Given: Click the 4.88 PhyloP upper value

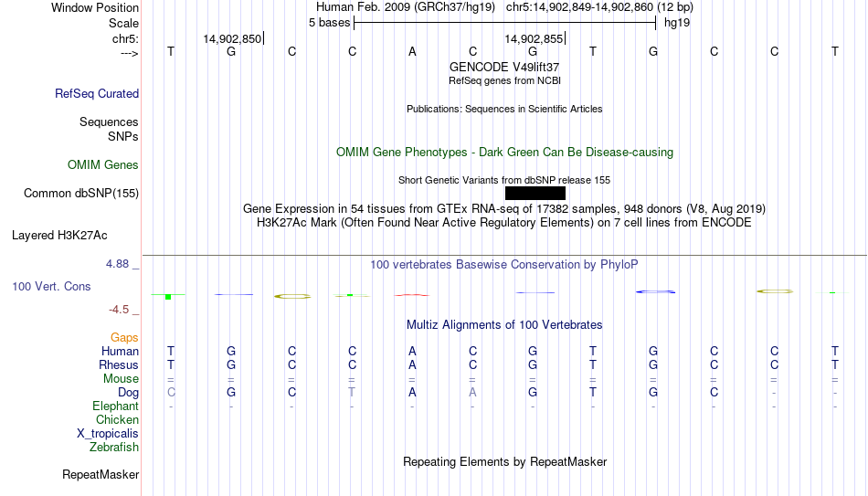Looking at the screenshot, I should (117, 264).
